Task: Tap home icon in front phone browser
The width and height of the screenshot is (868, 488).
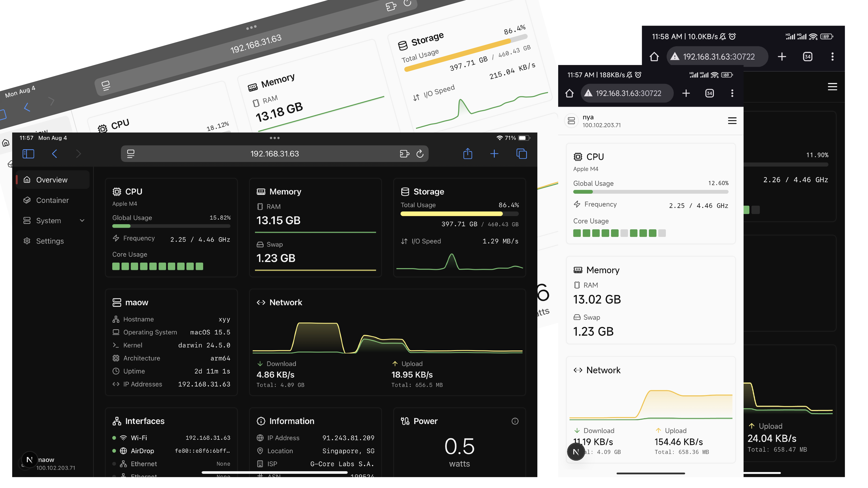Action: coord(569,93)
